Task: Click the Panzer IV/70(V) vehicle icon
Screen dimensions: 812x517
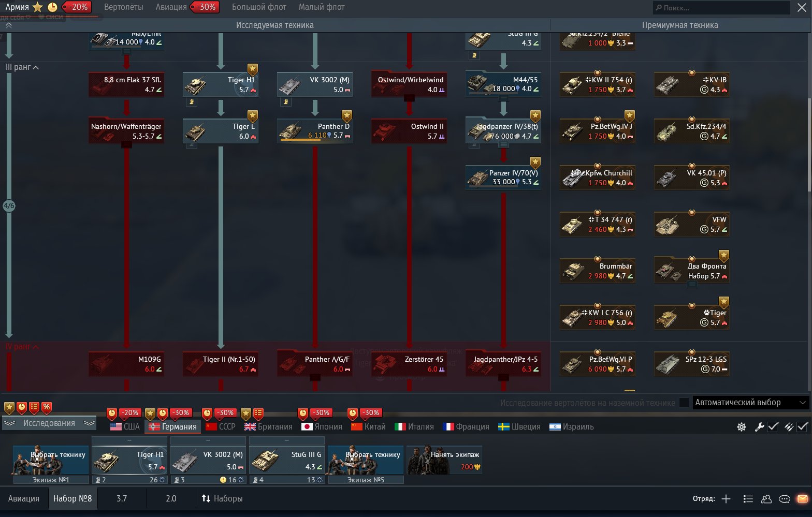Action: [479, 178]
